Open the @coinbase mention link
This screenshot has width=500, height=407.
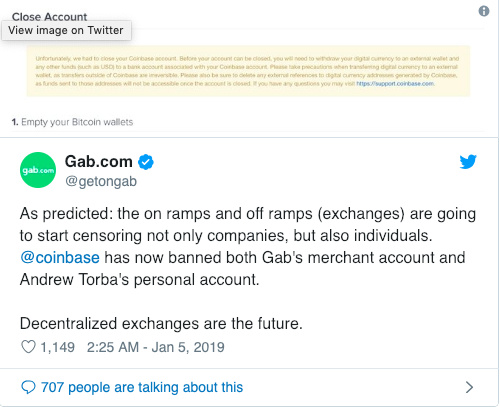(60, 258)
